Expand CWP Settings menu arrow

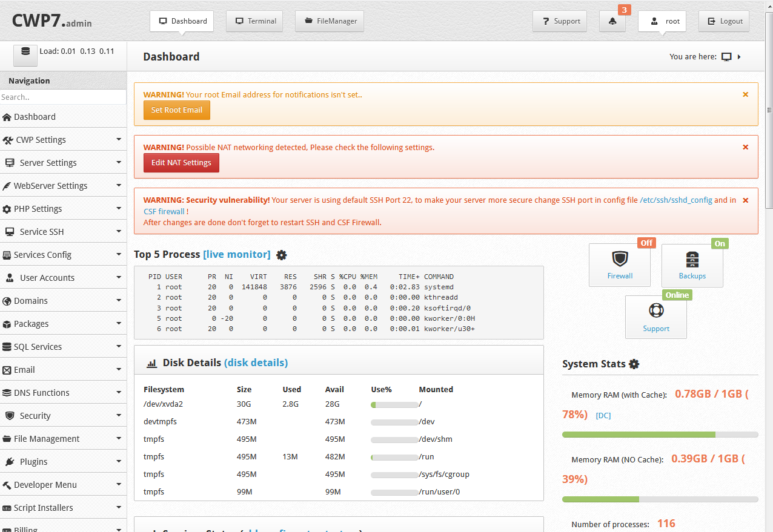click(119, 139)
